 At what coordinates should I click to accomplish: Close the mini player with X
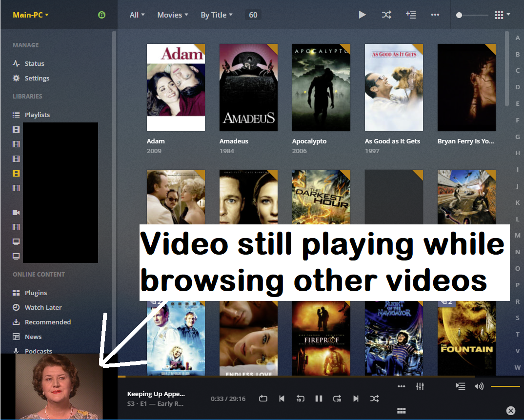pyautogui.click(x=510, y=411)
